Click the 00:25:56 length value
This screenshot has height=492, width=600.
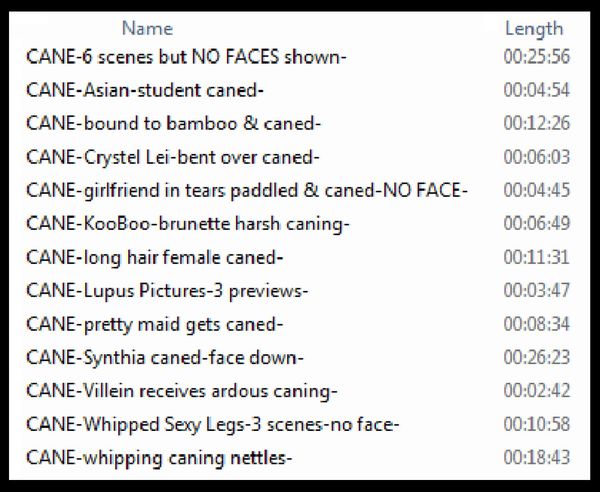point(536,57)
